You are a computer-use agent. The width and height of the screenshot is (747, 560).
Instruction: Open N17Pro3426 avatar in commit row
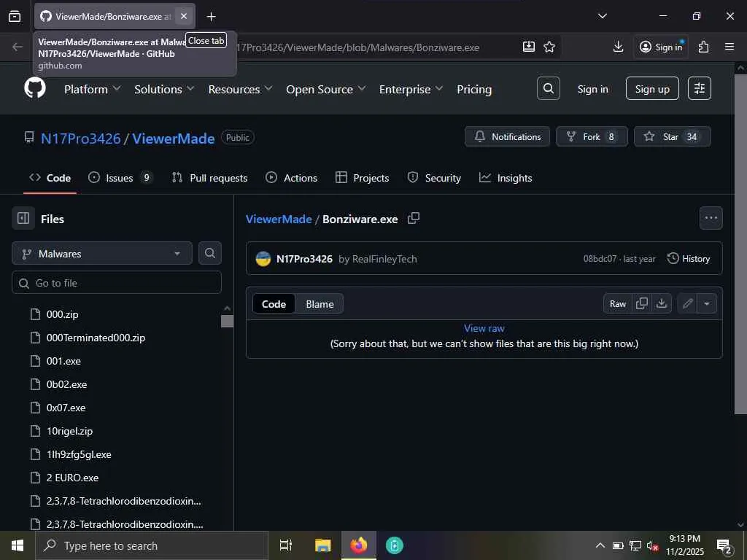pos(263,259)
